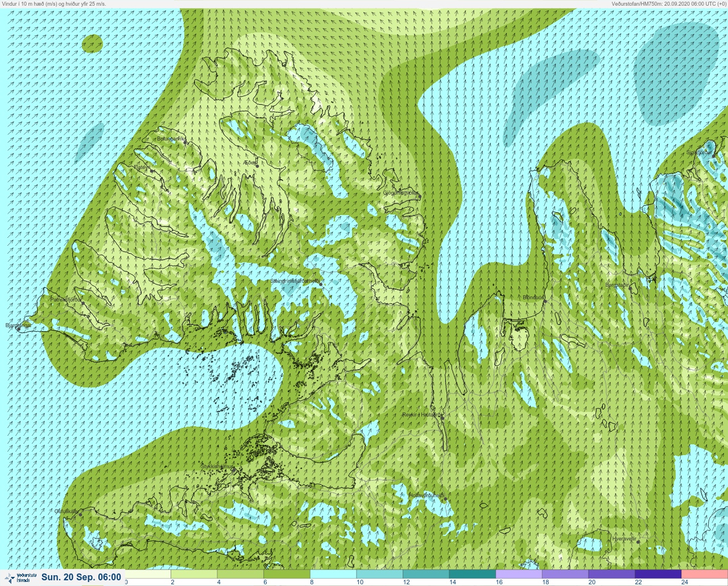Viewport: 728px width, 586px height.
Task: Click the dark teal 14–16 m/s legend swatch
Action: click(x=473, y=574)
